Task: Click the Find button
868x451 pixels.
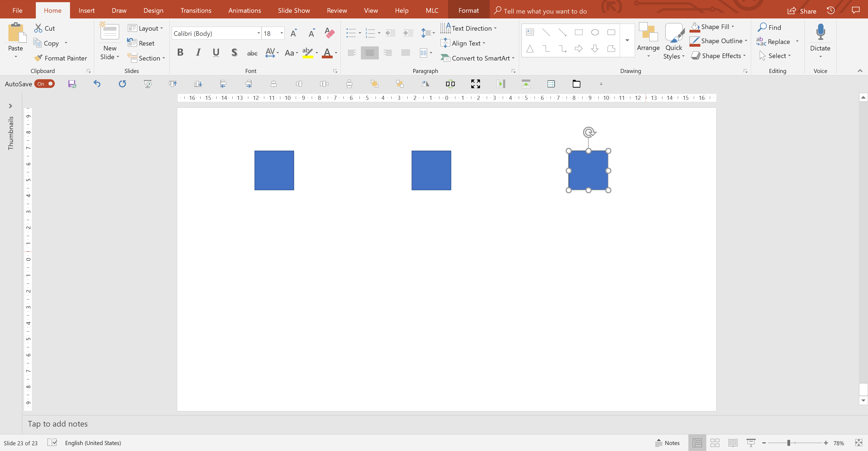Action: click(770, 27)
